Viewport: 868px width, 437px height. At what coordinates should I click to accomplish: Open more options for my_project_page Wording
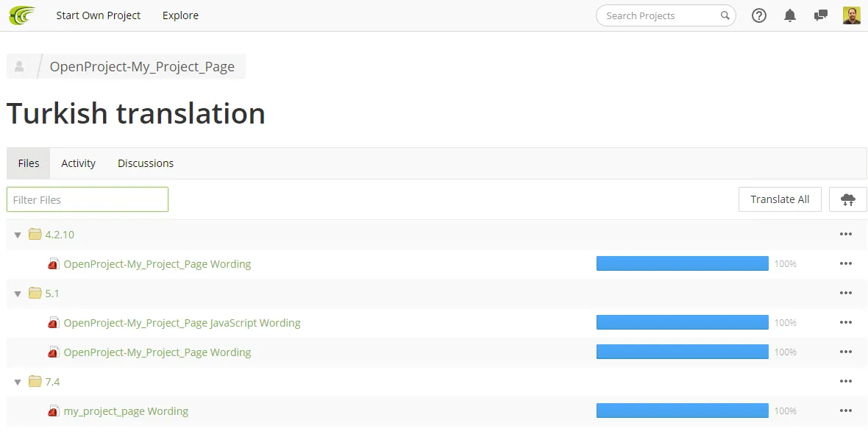point(845,411)
